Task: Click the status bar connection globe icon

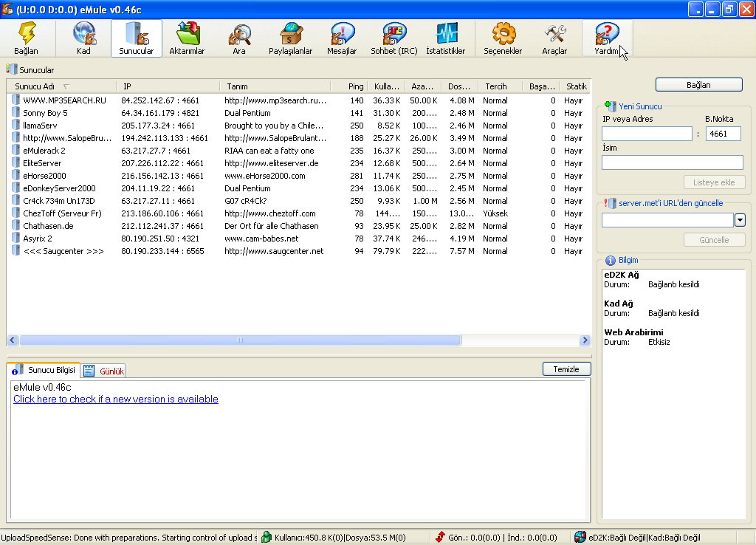Action: 580,537
